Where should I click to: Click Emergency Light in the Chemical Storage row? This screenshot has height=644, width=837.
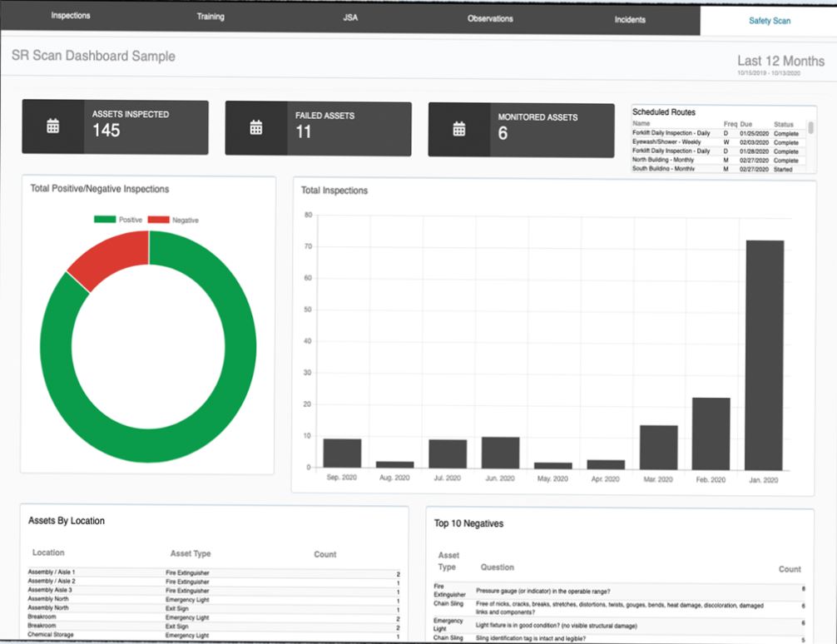pos(187,636)
